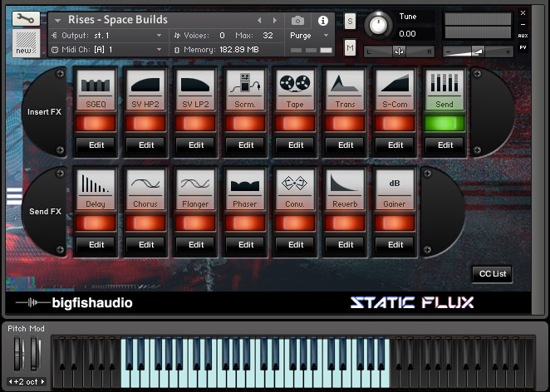
Task: Select the SV LP2 filter icon
Action: coord(195,85)
